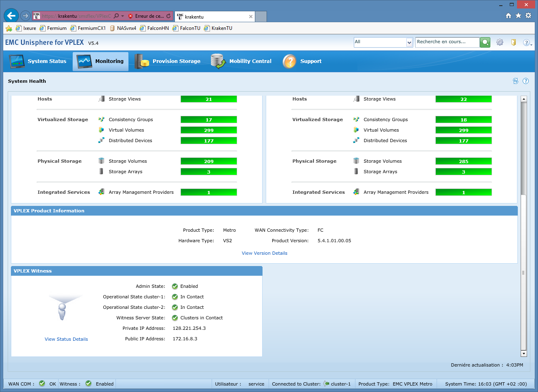Click the browser home icon

[509, 16]
